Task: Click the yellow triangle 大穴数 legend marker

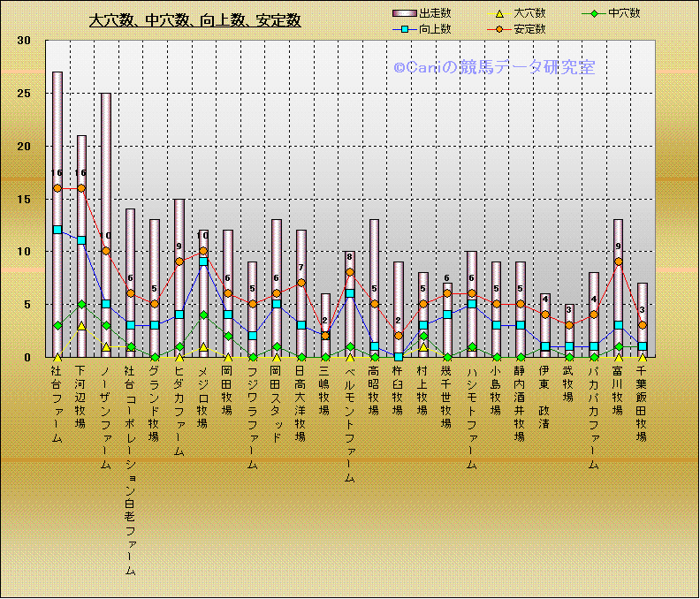Action: 499,13
